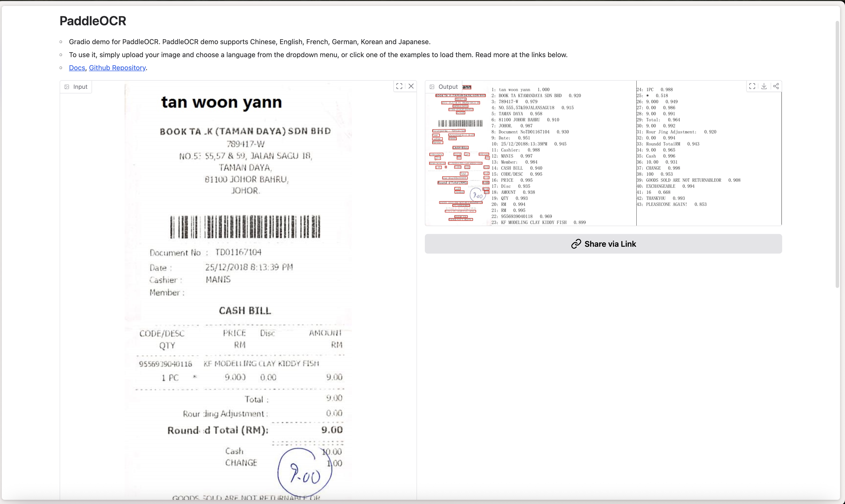
Task: Select the ann output tab
Action: 467,87
